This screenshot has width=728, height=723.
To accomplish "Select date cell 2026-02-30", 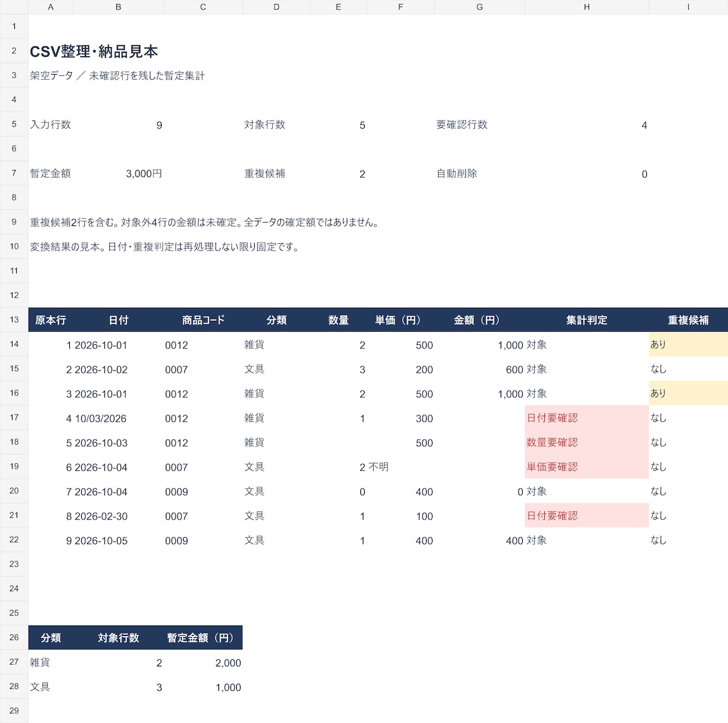I will 118,516.
